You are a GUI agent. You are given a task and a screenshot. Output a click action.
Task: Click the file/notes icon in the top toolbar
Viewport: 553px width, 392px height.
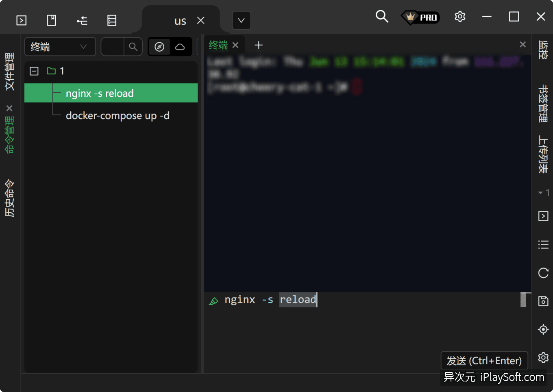click(51, 20)
